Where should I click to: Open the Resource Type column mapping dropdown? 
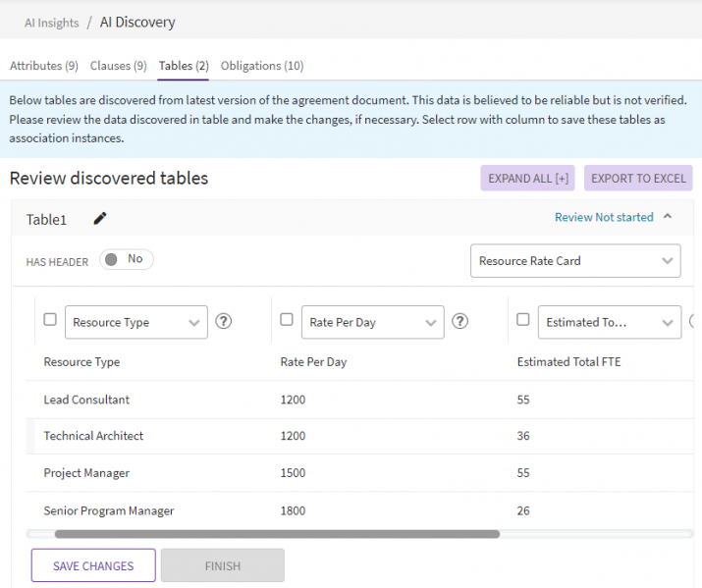(x=136, y=322)
